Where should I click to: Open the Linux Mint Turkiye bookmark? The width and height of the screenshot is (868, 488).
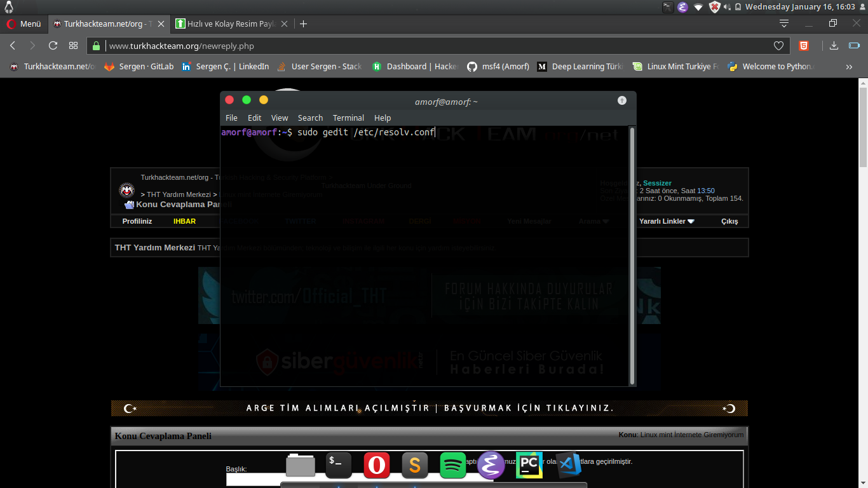click(x=675, y=66)
